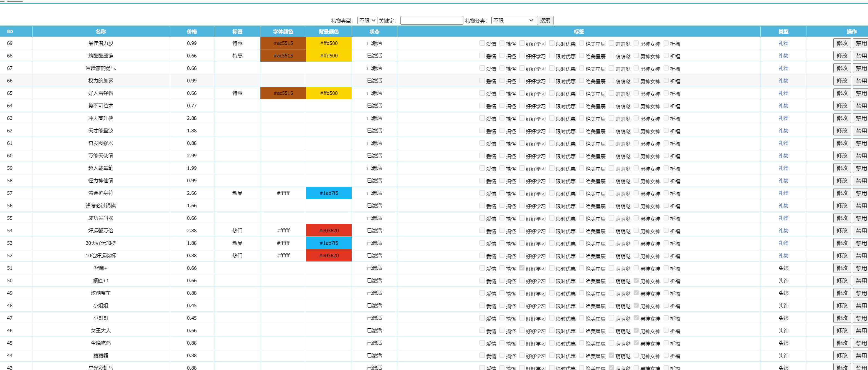Click the 价格 column header

(x=192, y=31)
